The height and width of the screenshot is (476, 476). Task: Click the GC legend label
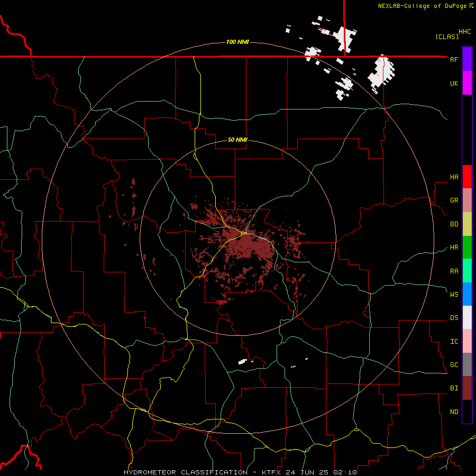tap(454, 364)
